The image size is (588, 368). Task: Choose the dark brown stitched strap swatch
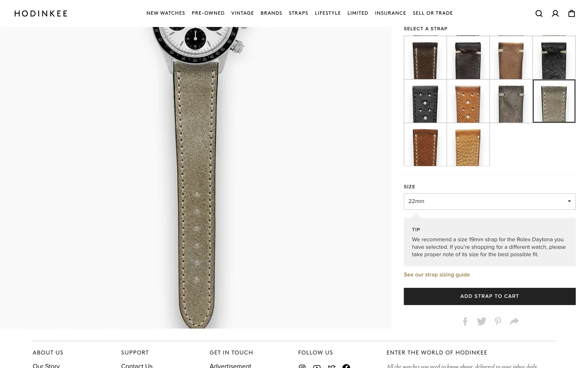click(425, 58)
